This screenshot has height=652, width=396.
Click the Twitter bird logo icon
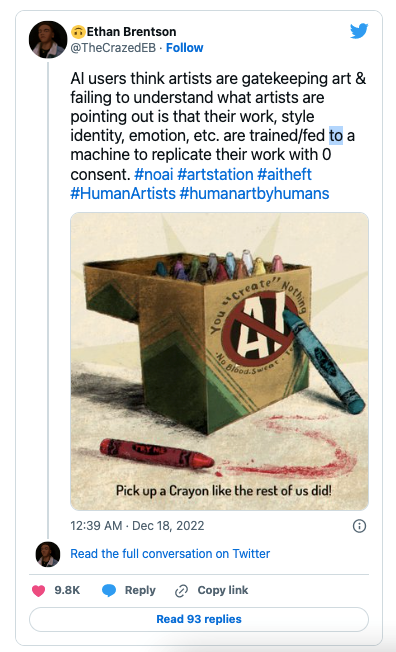click(359, 31)
